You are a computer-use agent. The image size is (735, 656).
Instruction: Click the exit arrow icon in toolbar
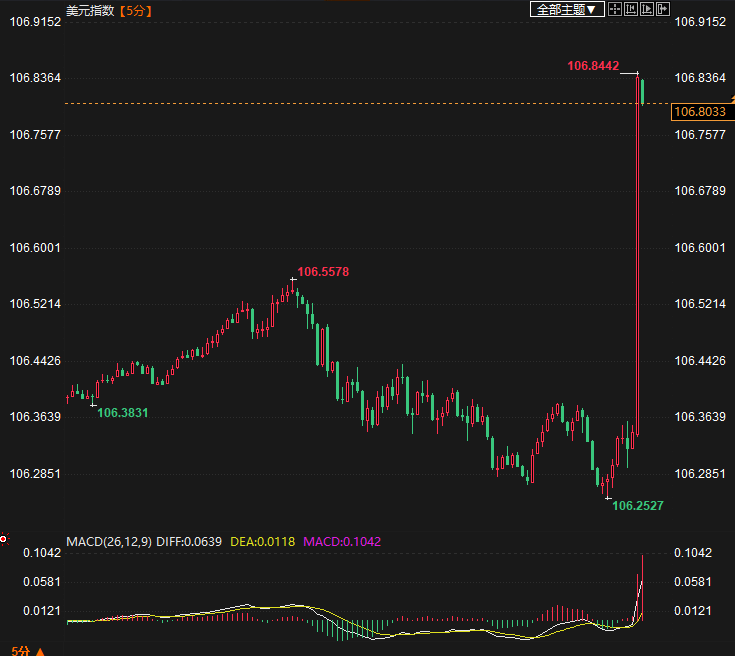point(662,9)
